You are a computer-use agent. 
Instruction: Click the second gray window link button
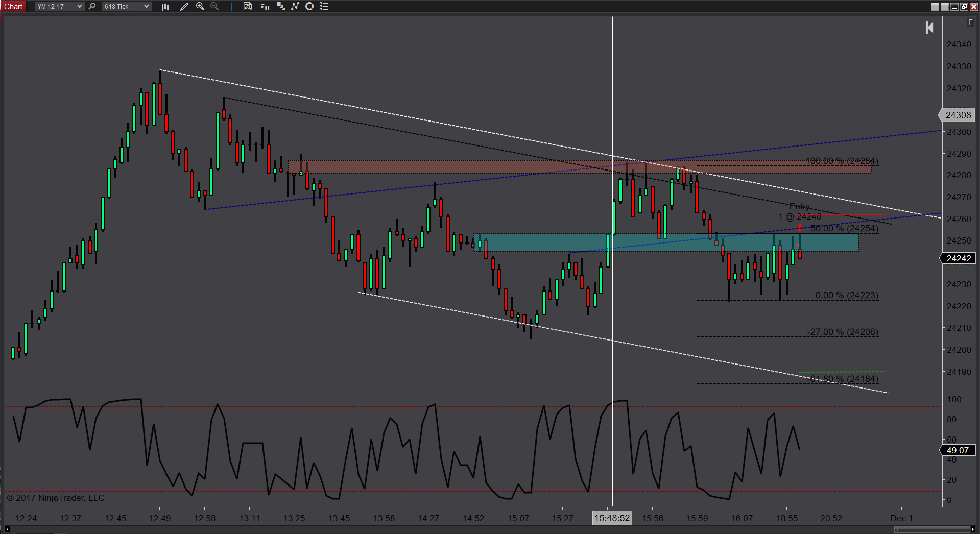945,7
